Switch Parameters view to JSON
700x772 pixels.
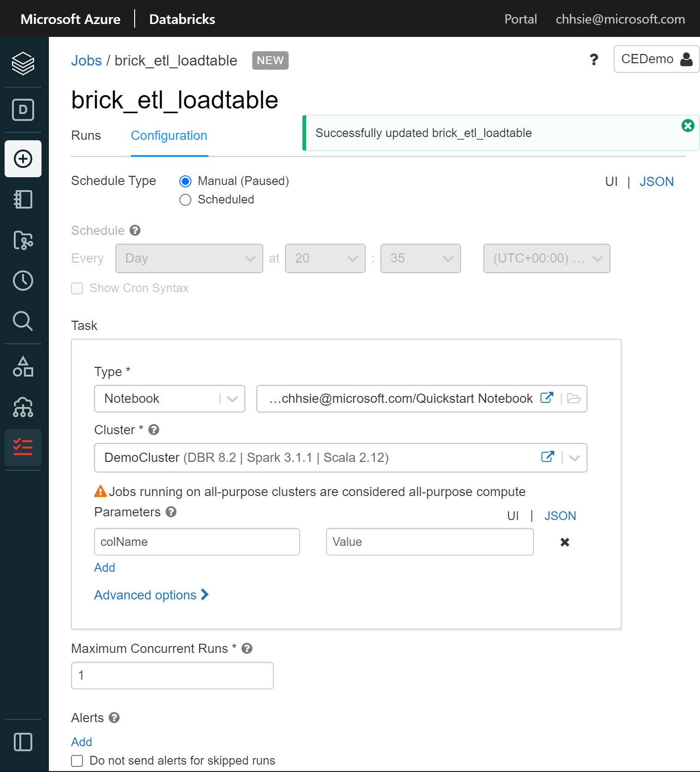tap(560, 515)
